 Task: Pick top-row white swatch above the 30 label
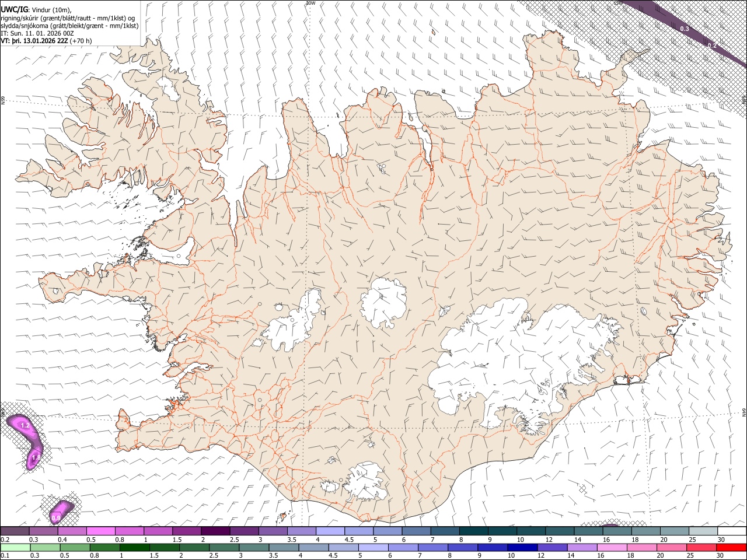click(x=732, y=531)
